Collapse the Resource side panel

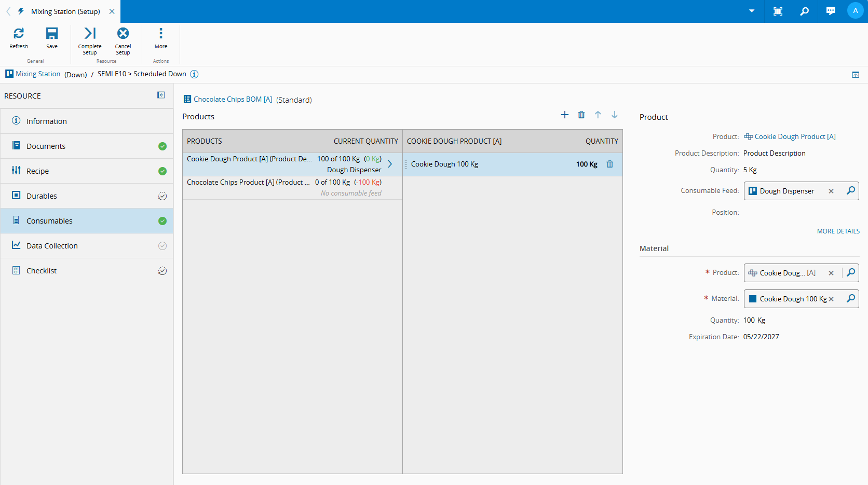(x=161, y=95)
